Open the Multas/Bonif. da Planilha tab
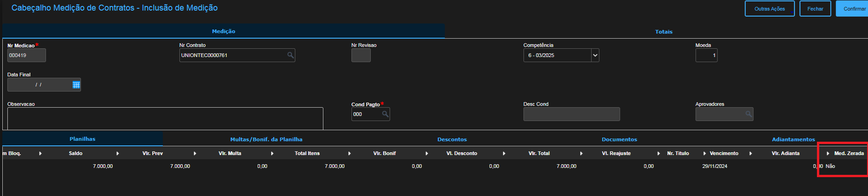The width and height of the screenshot is (868, 196). click(266, 139)
